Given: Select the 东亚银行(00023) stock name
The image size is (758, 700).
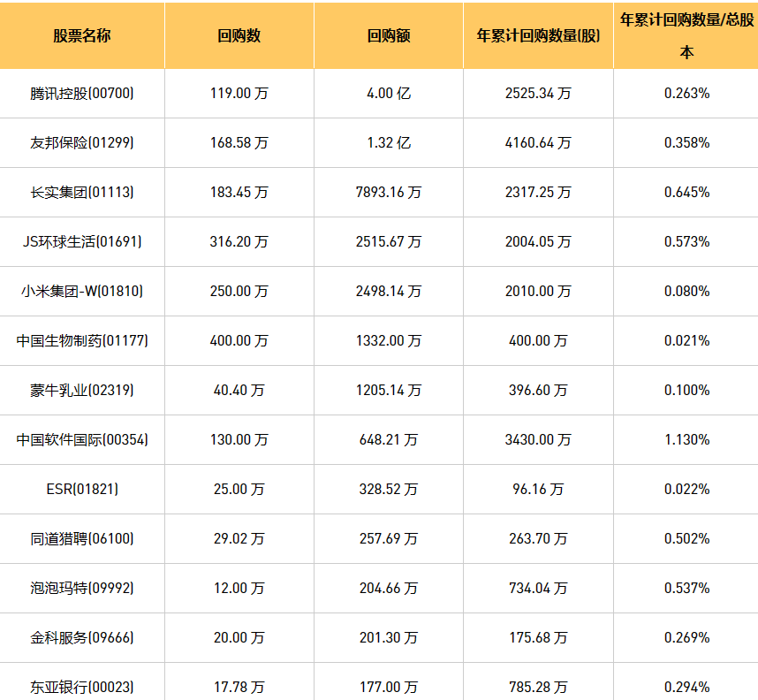Looking at the screenshot, I should pyautogui.click(x=81, y=687).
